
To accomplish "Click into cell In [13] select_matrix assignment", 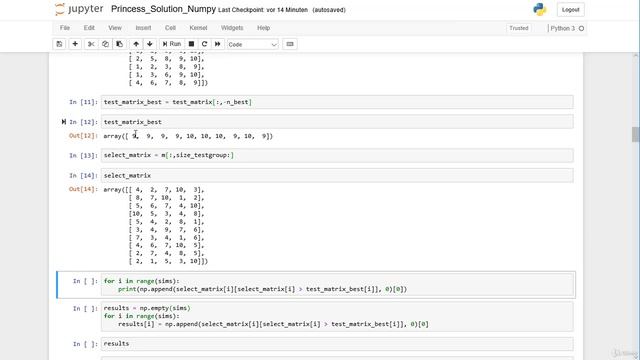I will tap(337, 155).
